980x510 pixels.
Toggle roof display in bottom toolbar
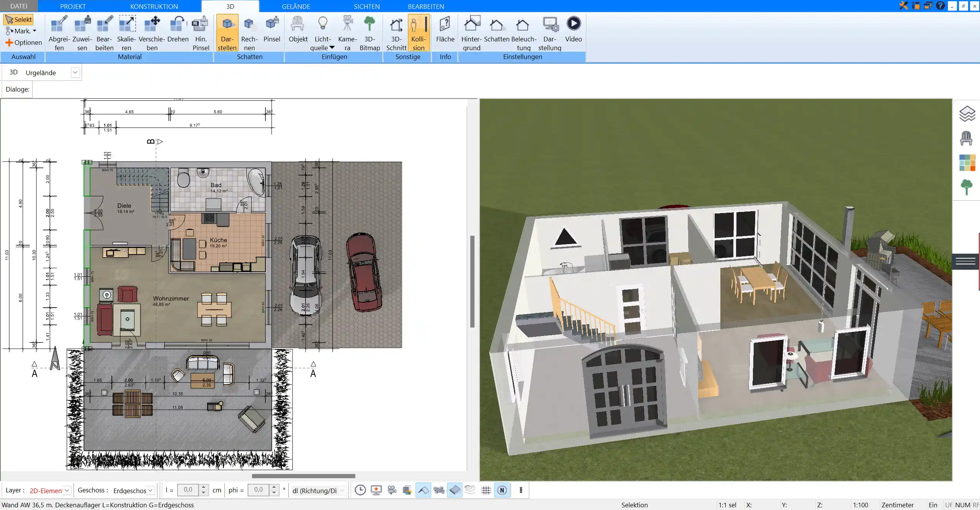(x=423, y=490)
